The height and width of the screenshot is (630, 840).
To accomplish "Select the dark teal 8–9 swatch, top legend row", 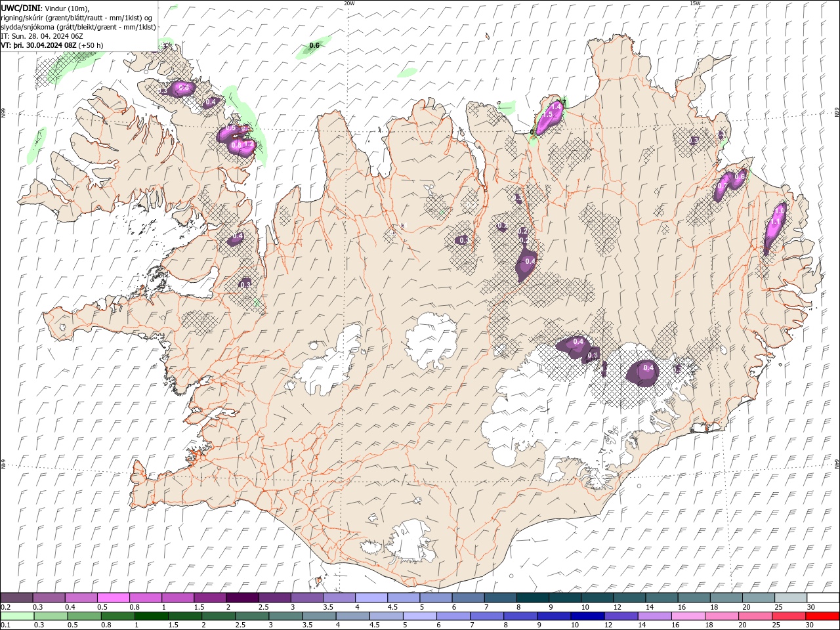I will [532, 598].
